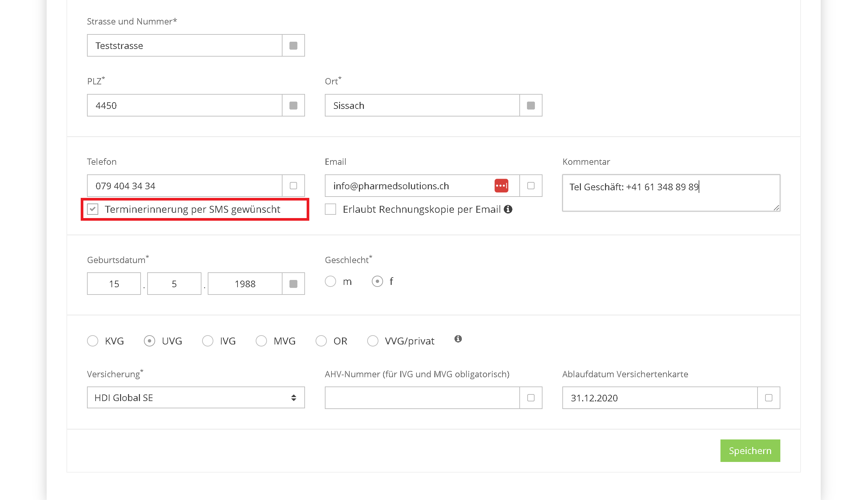Click into the Strasse und Nummer field
The width and height of the screenshot is (868, 500).
pyautogui.click(x=185, y=45)
